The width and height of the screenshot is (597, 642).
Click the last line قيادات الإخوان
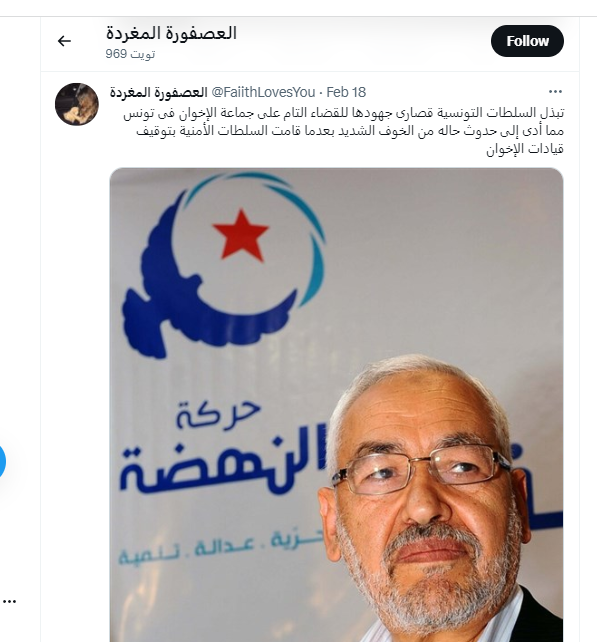click(x=525, y=149)
